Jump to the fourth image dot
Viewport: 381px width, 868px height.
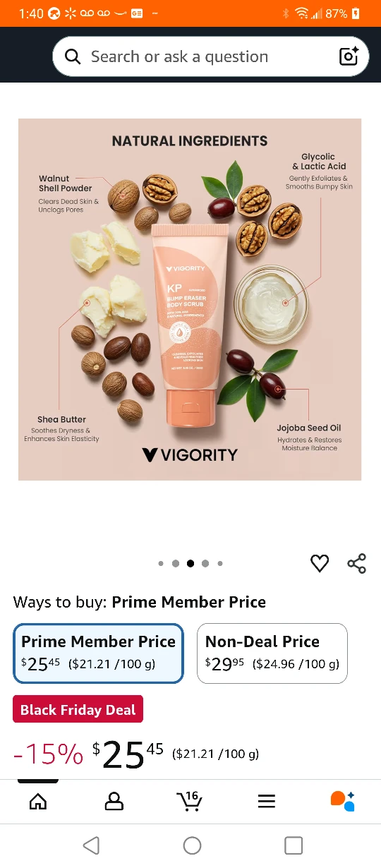coord(205,563)
